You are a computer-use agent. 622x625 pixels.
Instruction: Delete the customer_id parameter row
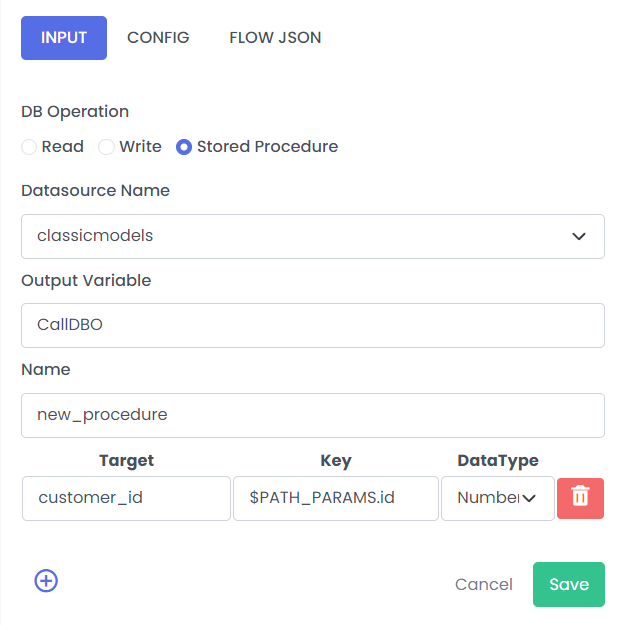coord(580,498)
